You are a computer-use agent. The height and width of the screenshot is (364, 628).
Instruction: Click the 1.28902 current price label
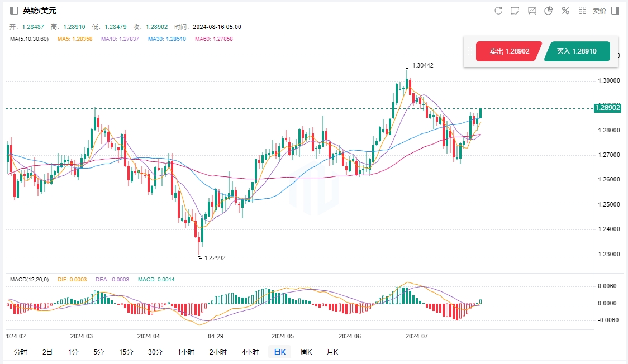[608, 108]
